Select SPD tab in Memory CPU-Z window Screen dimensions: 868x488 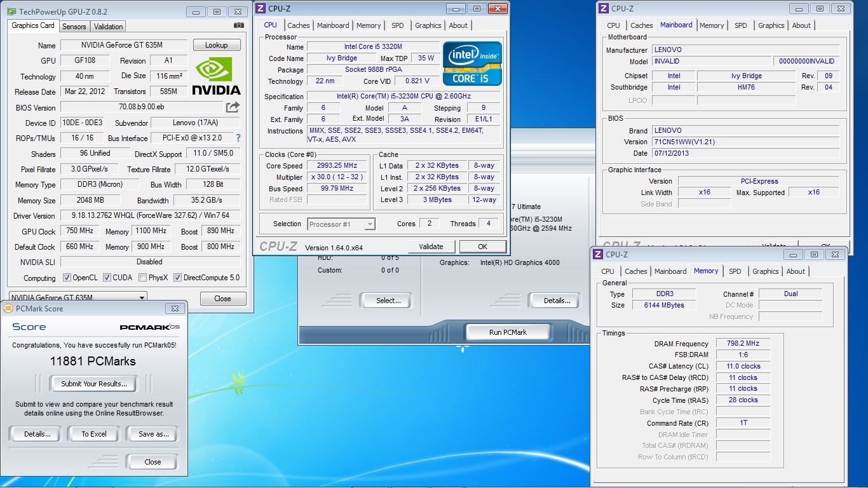coord(735,271)
